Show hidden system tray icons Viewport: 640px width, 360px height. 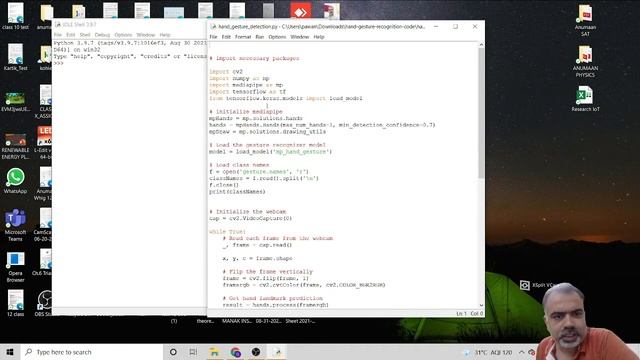pyautogui.click(x=521, y=352)
